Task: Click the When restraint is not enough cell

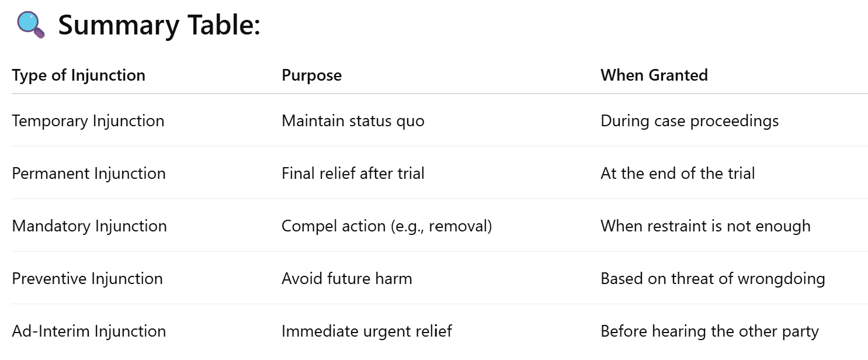Action: pyautogui.click(x=706, y=226)
